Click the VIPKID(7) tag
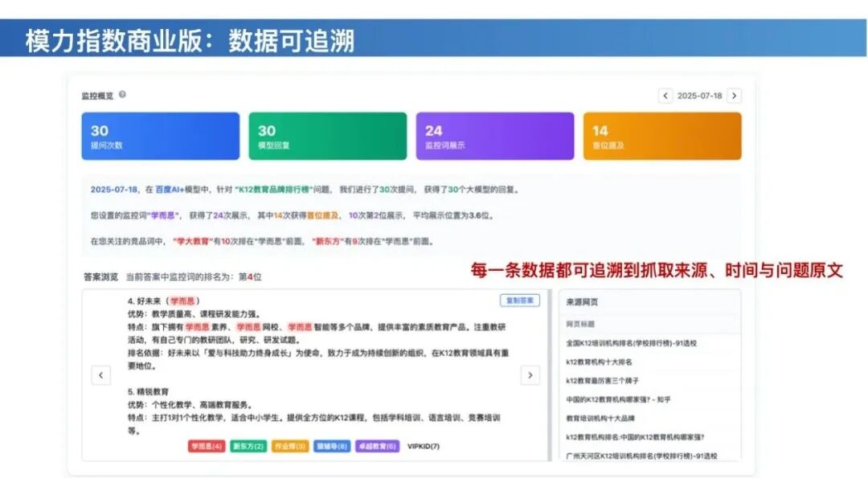 (423, 446)
